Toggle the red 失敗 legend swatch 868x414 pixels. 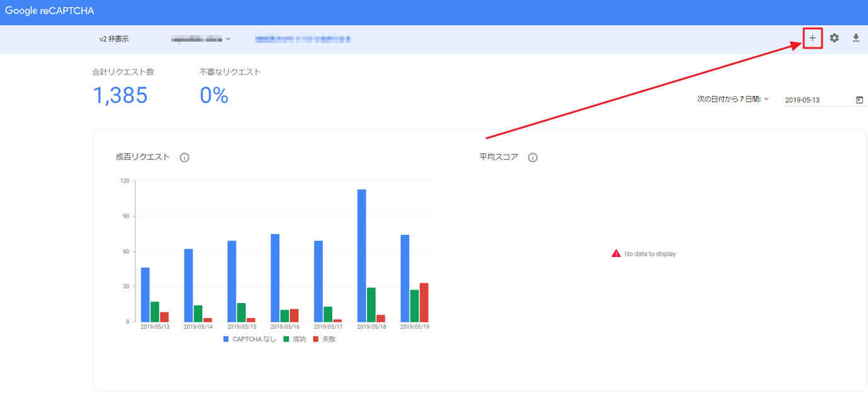pyautogui.click(x=316, y=340)
